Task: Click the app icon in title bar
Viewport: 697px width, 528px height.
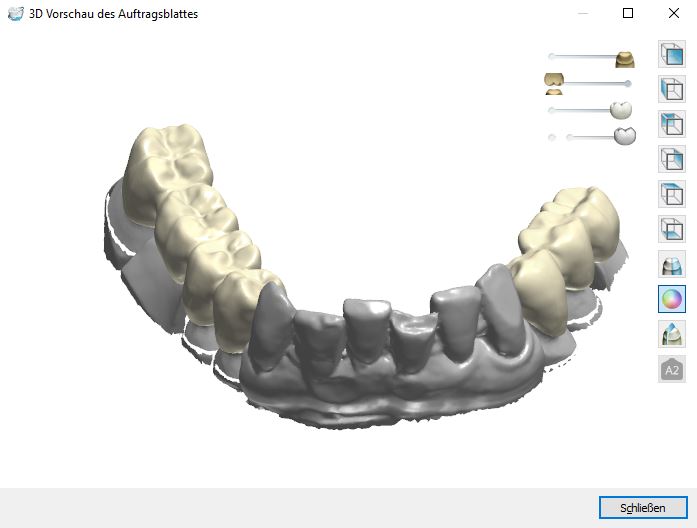Action: coord(16,13)
